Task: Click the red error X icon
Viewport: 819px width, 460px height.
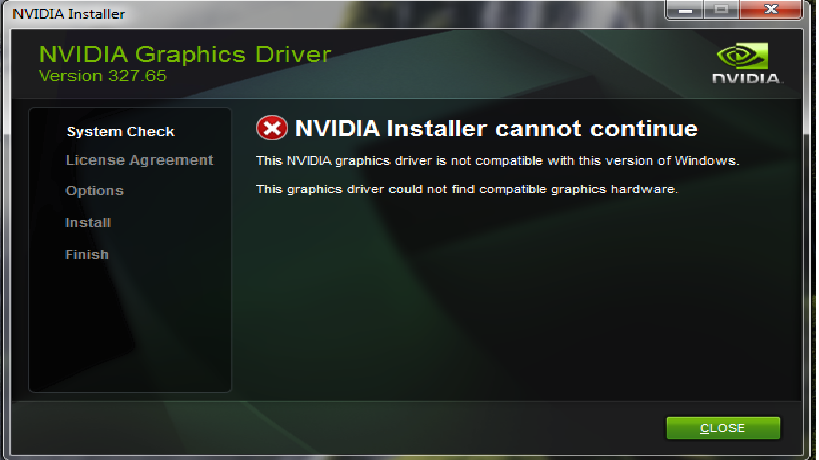Action: pyautogui.click(x=272, y=128)
